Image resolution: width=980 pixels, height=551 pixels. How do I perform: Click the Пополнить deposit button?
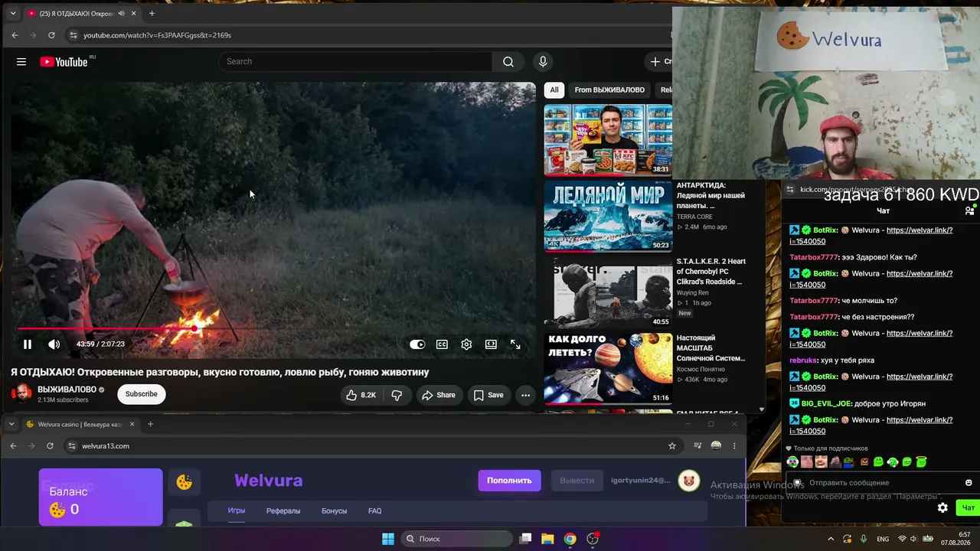[x=509, y=481]
